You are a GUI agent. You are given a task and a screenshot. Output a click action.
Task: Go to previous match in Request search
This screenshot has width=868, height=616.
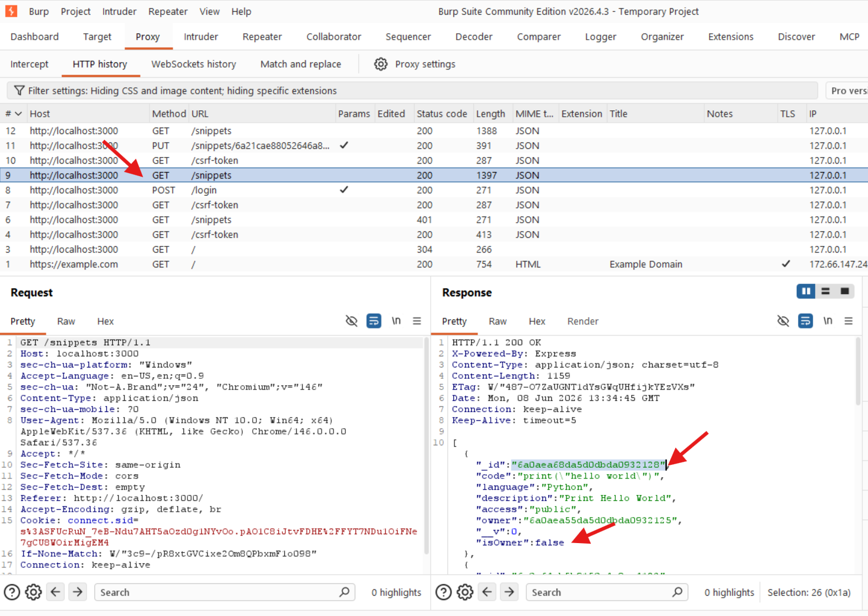point(56,592)
